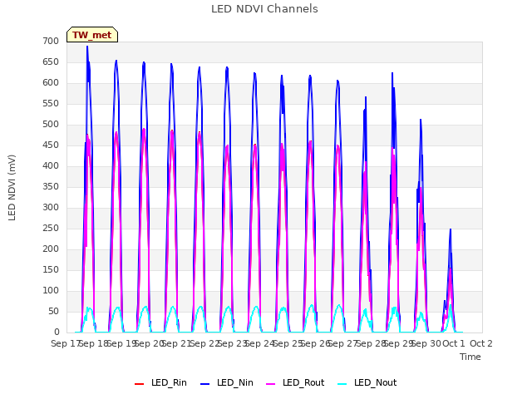Click the 0 y-axis tick label
The image size is (532, 399).
pos(57,332)
